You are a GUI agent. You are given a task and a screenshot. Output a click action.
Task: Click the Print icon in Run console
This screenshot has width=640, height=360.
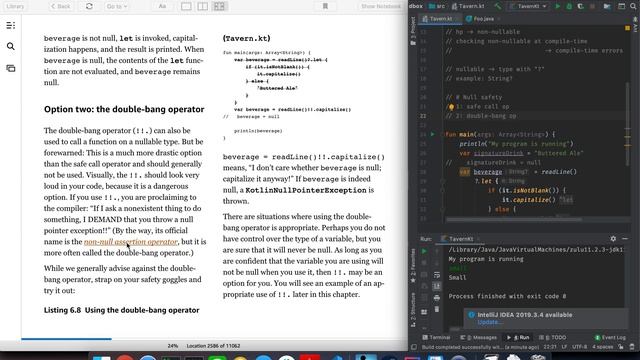437,298
